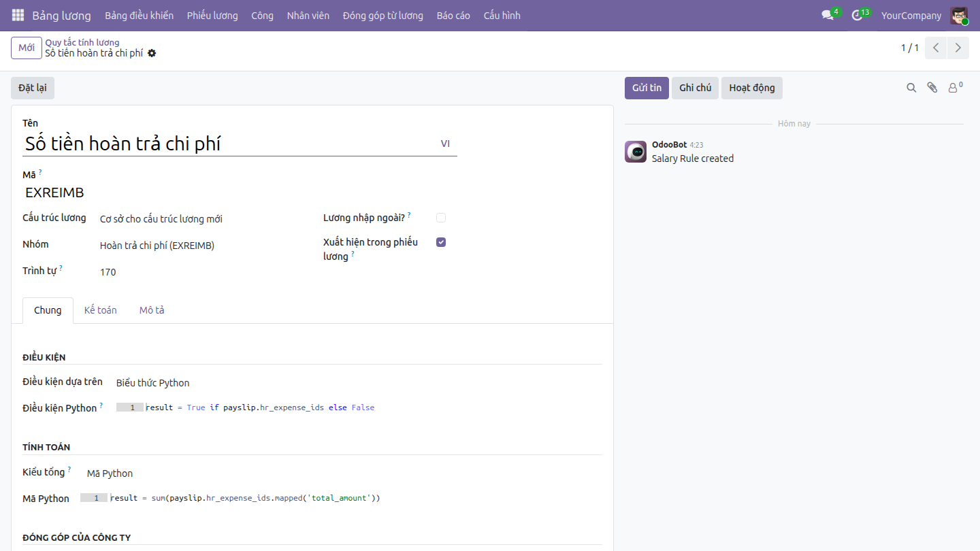Click into Mã Python code editor
This screenshot has height=551, width=980.
[341, 498]
